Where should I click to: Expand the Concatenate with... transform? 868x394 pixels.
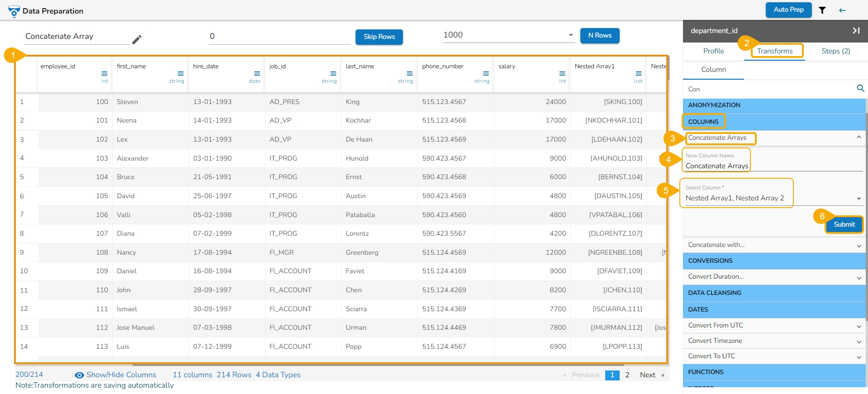coord(859,246)
